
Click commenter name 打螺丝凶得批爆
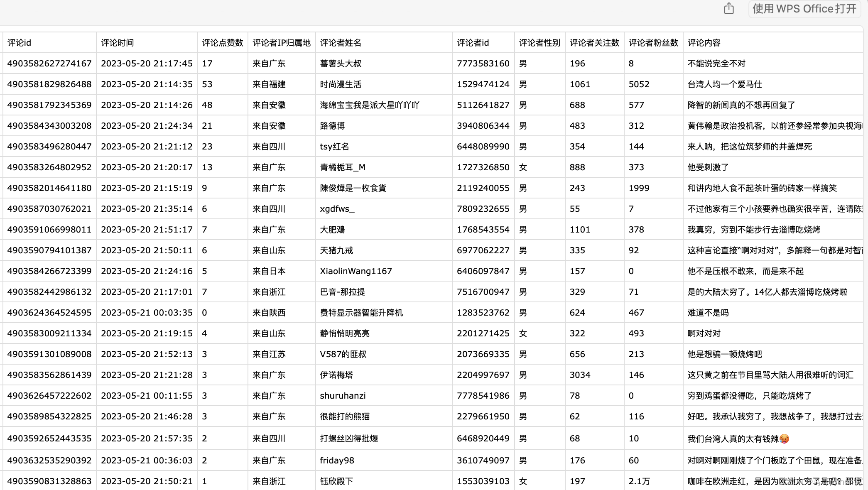[349, 439]
